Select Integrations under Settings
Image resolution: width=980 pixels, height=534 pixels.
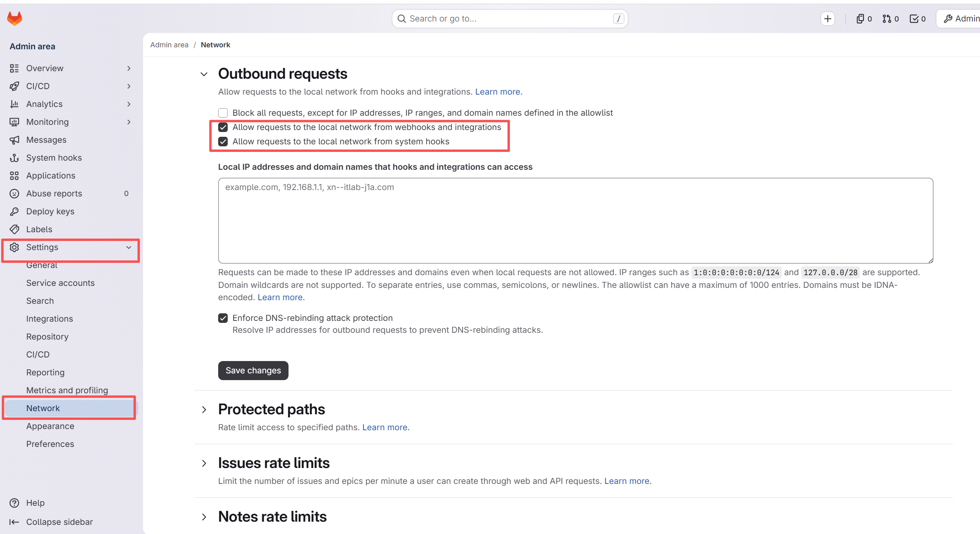pos(50,319)
